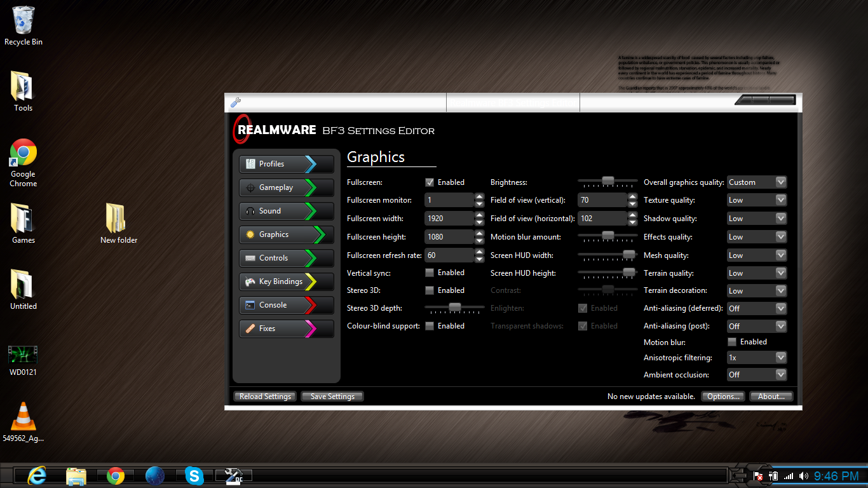Open File Explorer from the taskbar
Image resolution: width=868 pixels, height=488 pixels.
click(x=76, y=475)
